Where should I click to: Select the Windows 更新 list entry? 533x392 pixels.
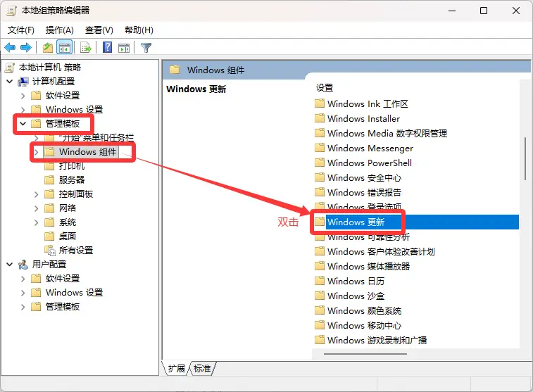(x=356, y=222)
